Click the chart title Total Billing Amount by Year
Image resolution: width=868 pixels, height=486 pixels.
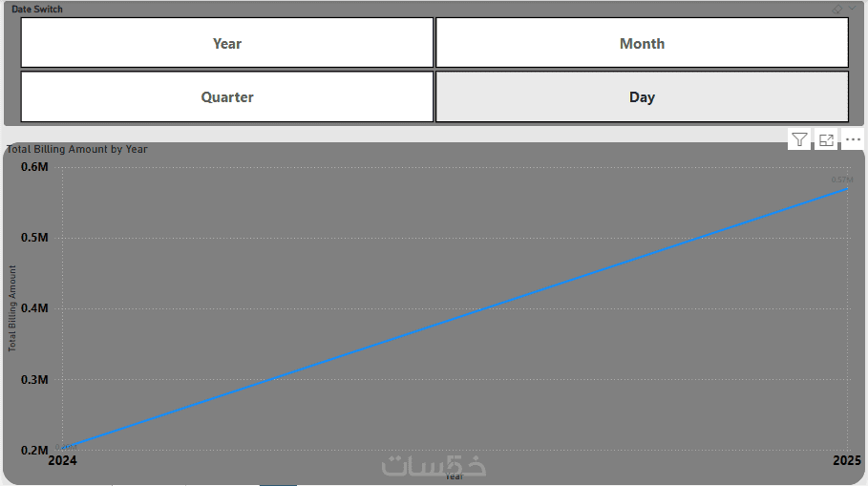(x=77, y=149)
